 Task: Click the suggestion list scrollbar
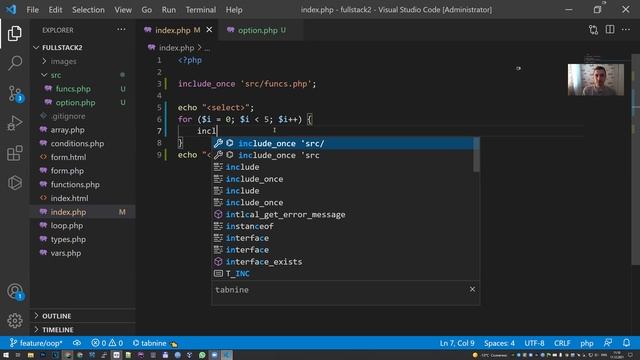coord(476,155)
